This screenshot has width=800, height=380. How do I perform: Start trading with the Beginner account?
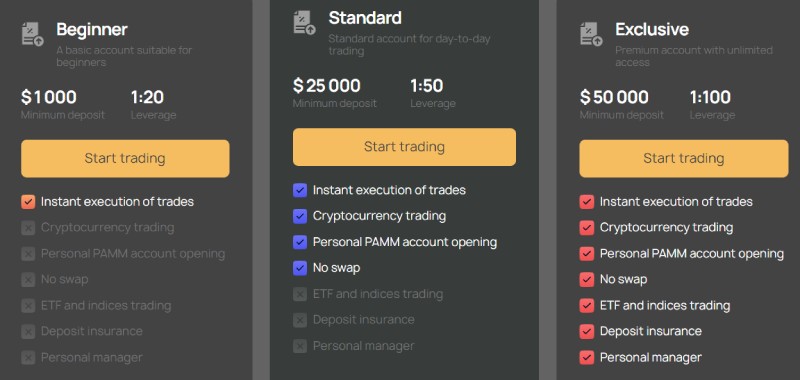[x=126, y=159]
